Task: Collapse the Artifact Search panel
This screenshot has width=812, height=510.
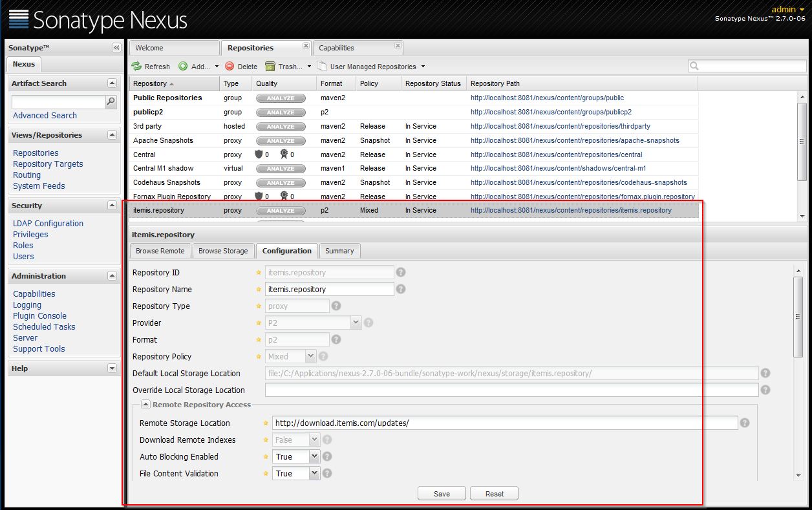Action: 112,83
